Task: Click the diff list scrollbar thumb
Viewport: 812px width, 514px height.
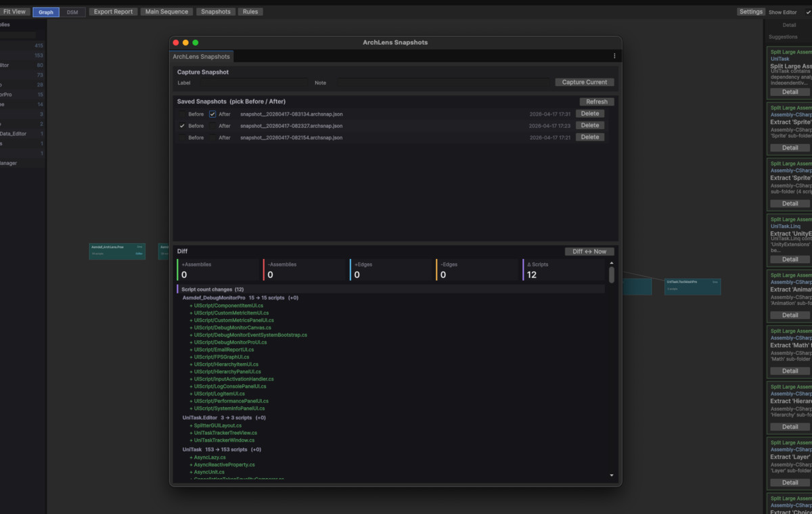Action: (x=612, y=274)
